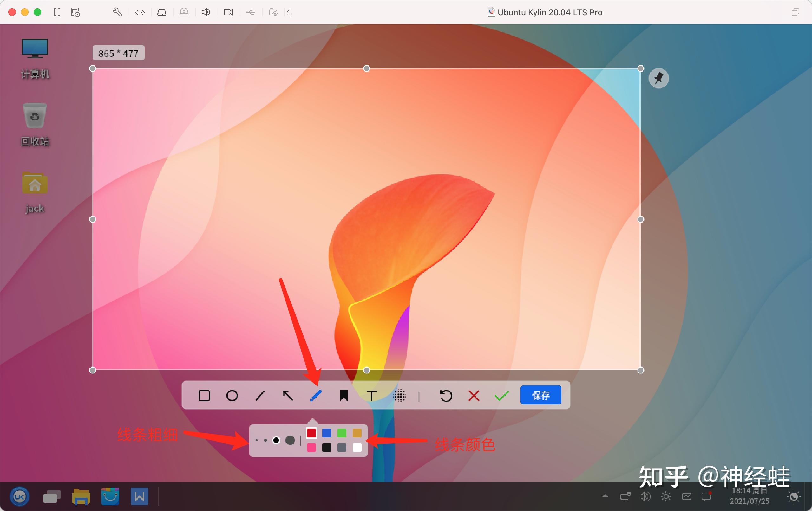Select the straight line tool
This screenshot has width=812, height=511.
tap(260, 395)
